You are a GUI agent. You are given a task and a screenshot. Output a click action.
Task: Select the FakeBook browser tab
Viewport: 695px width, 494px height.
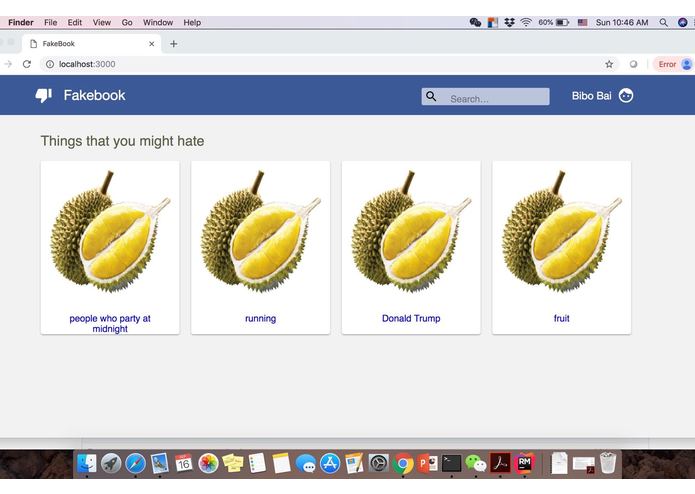91,44
